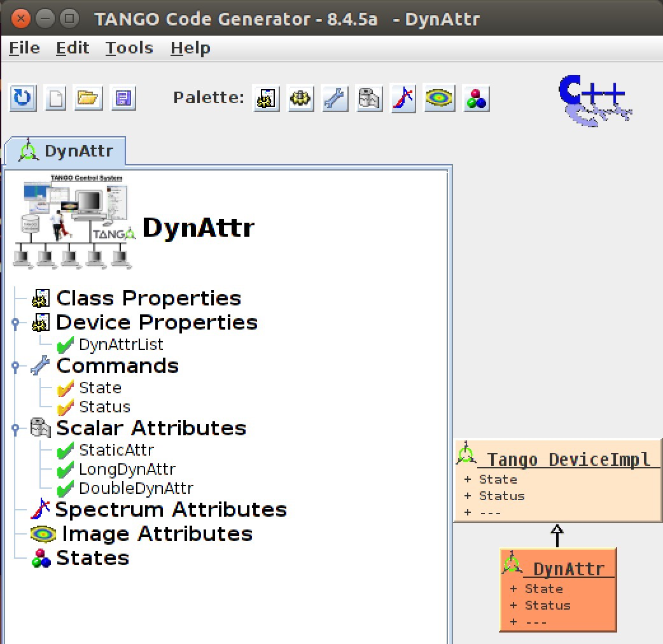
Task: Click the C++ language logo
Action: point(594,101)
